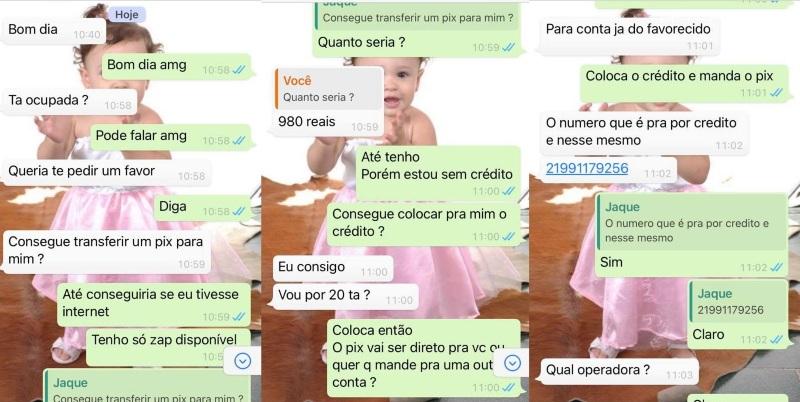This screenshot has height=402, width=800.
Task: Tap read ticks on 'Pode falar amg'
Action: click(239, 141)
